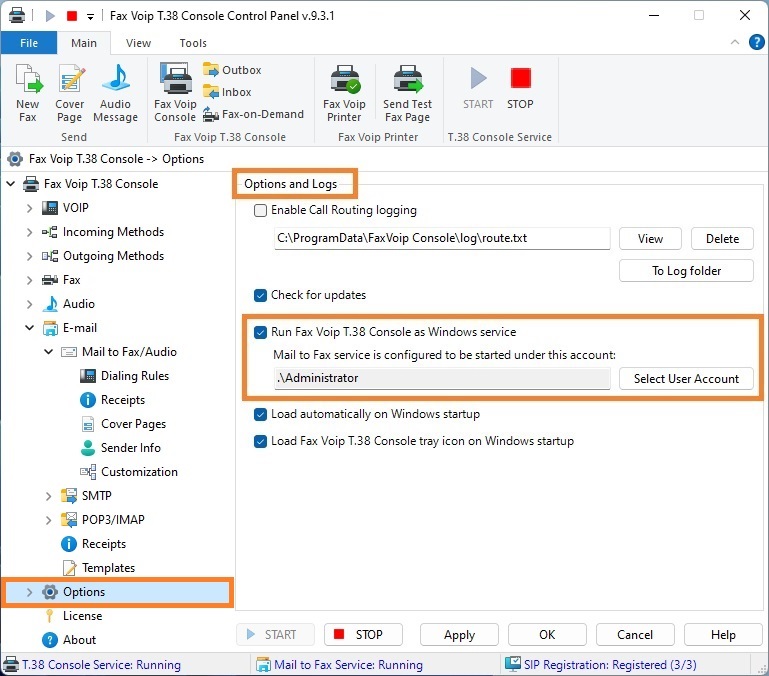
Task: Select Outgoing Methods tree node
Action: [x=113, y=256]
